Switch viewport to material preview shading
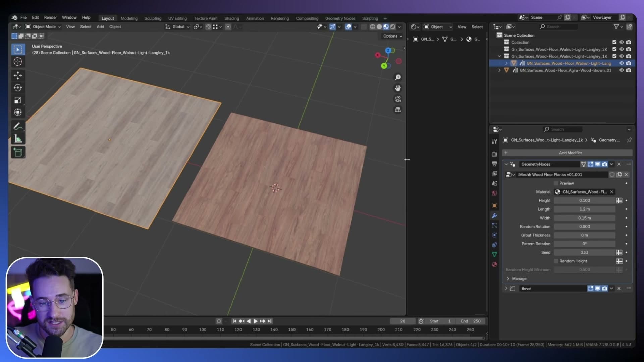 tap(386, 27)
